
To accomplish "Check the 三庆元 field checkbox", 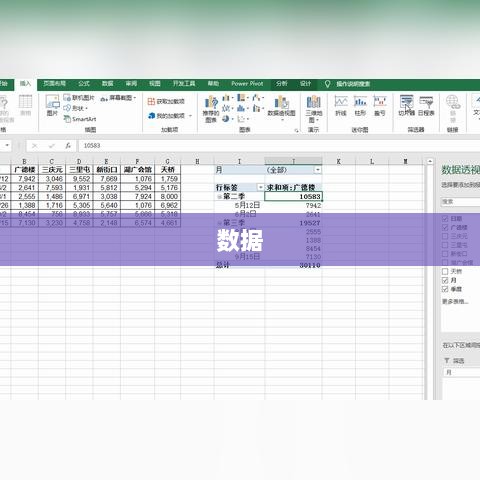I will (445, 236).
